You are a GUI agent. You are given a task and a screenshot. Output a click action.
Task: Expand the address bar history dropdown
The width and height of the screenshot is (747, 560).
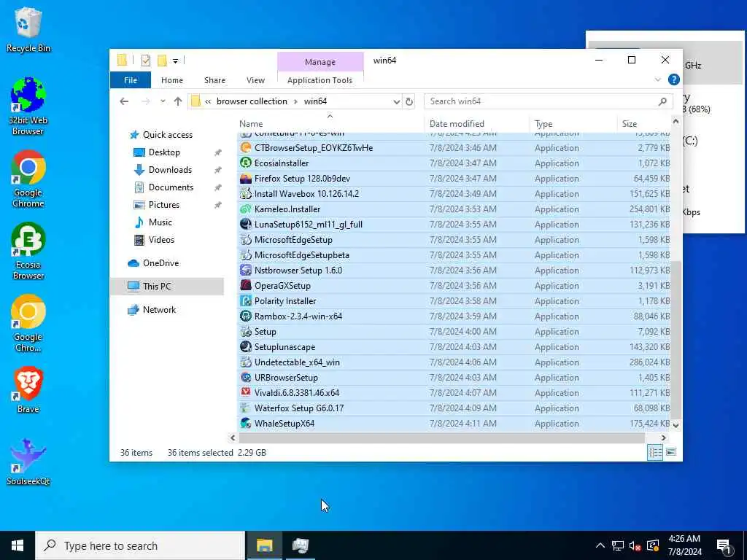tap(396, 101)
